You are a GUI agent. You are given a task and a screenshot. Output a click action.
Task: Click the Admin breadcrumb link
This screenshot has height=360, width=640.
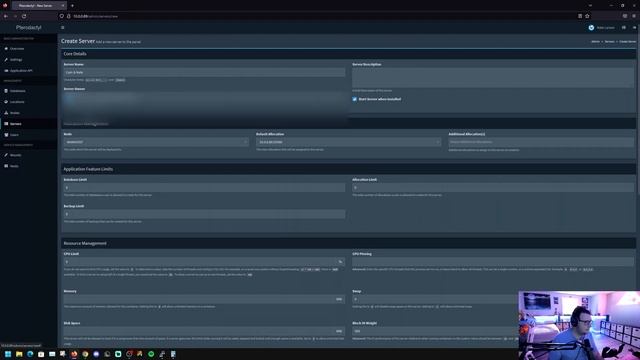point(596,42)
